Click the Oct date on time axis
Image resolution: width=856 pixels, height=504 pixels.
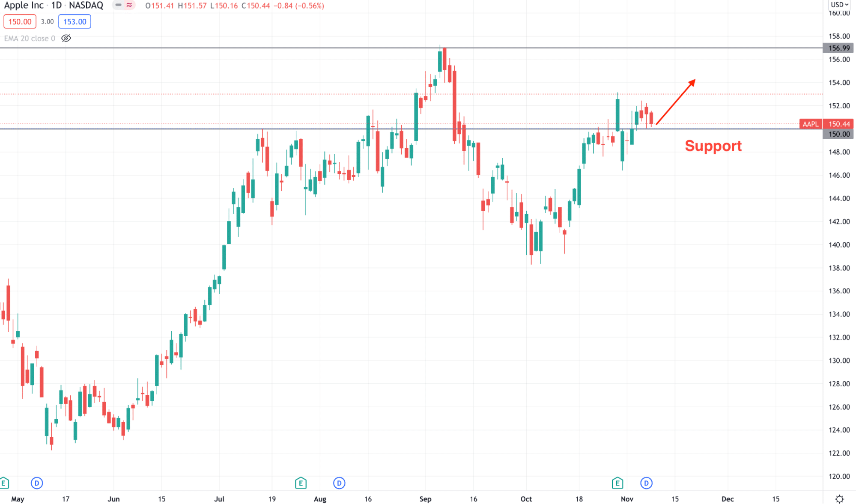pos(526,499)
